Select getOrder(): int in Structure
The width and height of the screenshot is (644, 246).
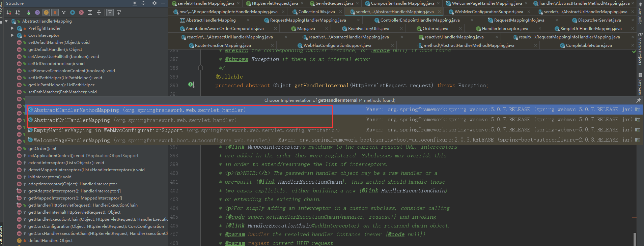coord(42,149)
